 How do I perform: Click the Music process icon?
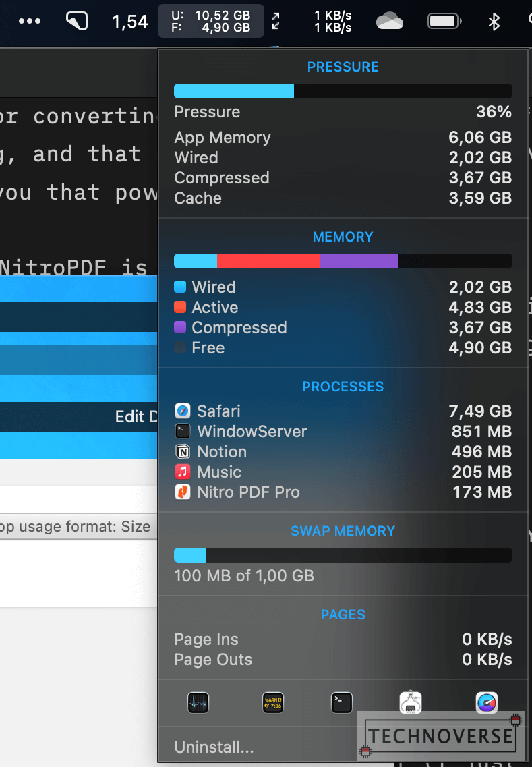tap(182, 472)
